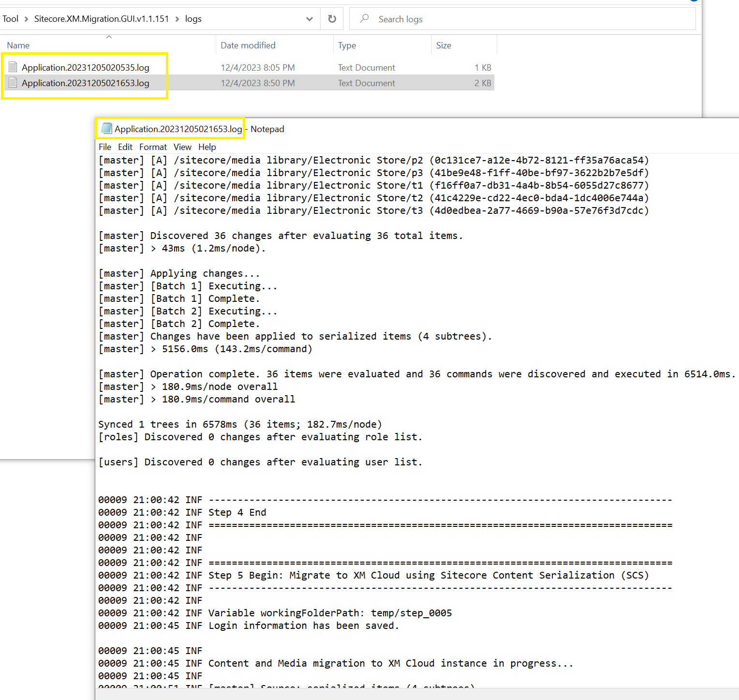Expand the address bar history dropdown
The height and width of the screenshot is (700, 739).
(310, 19)
